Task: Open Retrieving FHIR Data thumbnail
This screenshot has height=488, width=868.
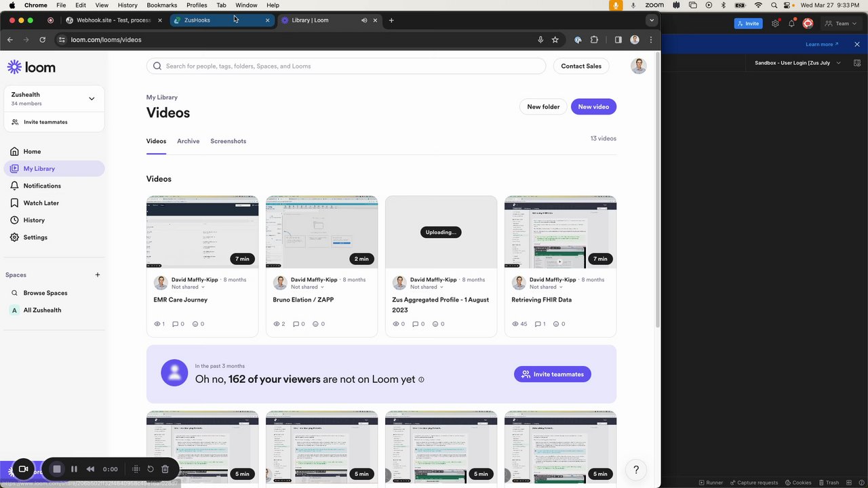Action: pyautogui.click(x=560, y=232)
